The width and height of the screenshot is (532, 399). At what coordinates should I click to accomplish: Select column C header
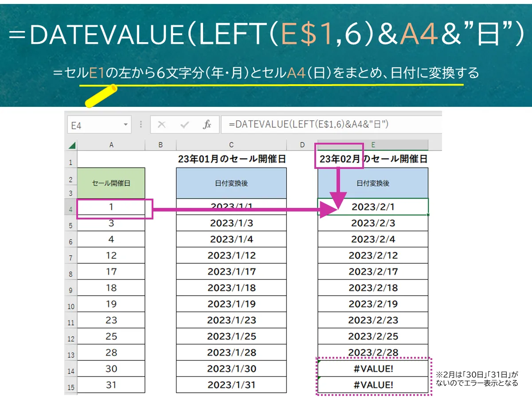click(231, 145)
